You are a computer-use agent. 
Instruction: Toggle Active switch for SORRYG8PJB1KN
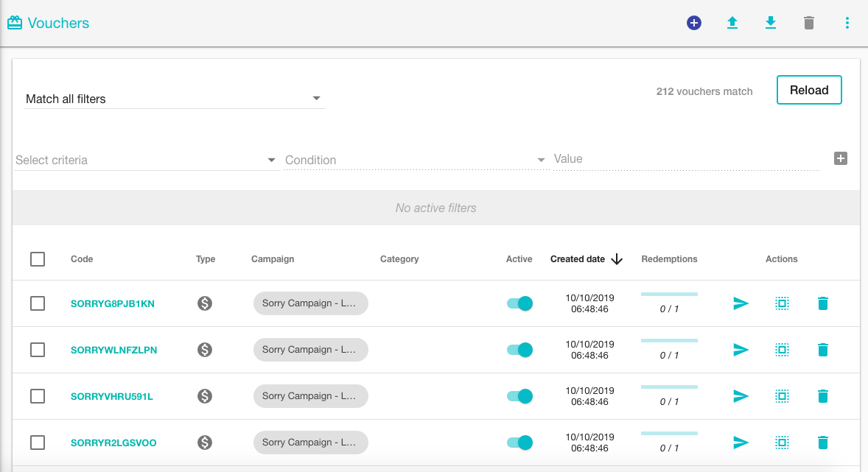pyautogui.click(x=519, y=303)
